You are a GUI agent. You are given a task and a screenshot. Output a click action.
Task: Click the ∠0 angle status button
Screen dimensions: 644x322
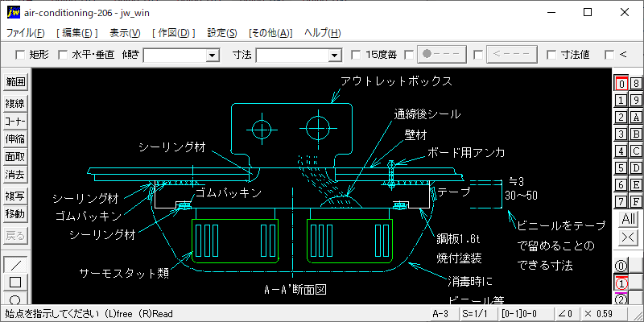566,314
